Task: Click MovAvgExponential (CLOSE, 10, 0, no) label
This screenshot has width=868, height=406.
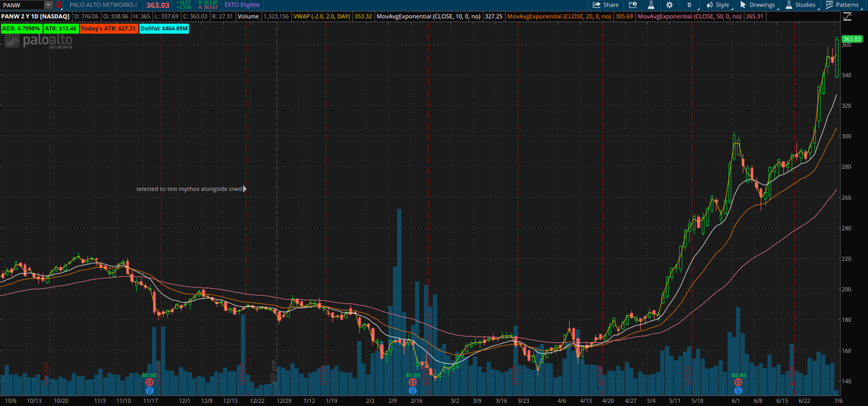Action: pyautogui.click(x=429, y=15)
